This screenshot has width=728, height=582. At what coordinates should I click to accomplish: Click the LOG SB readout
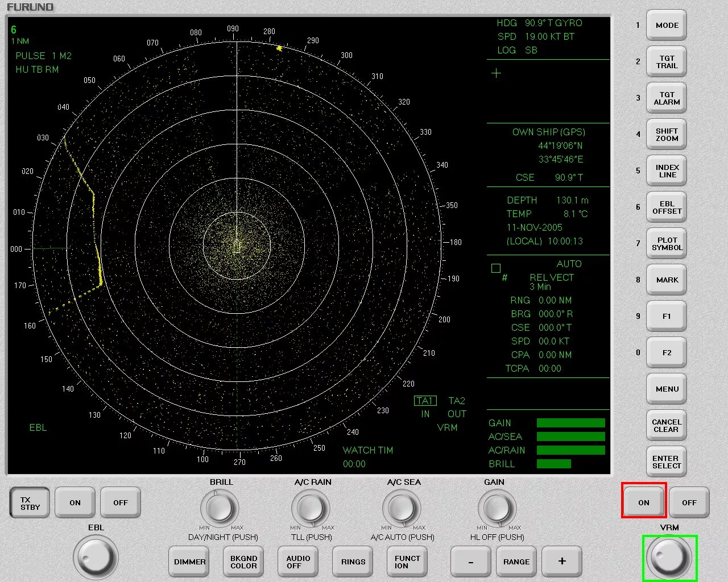[518, 50]
